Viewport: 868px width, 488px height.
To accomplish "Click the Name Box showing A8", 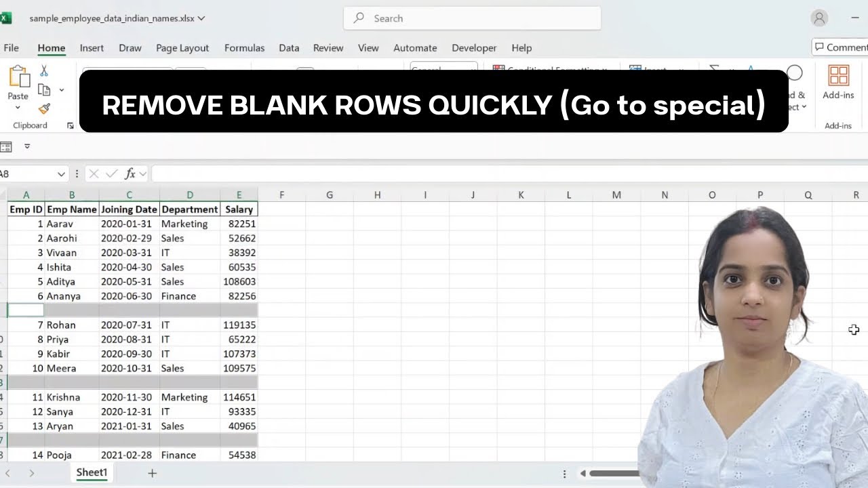I will [x=27, y=174].
